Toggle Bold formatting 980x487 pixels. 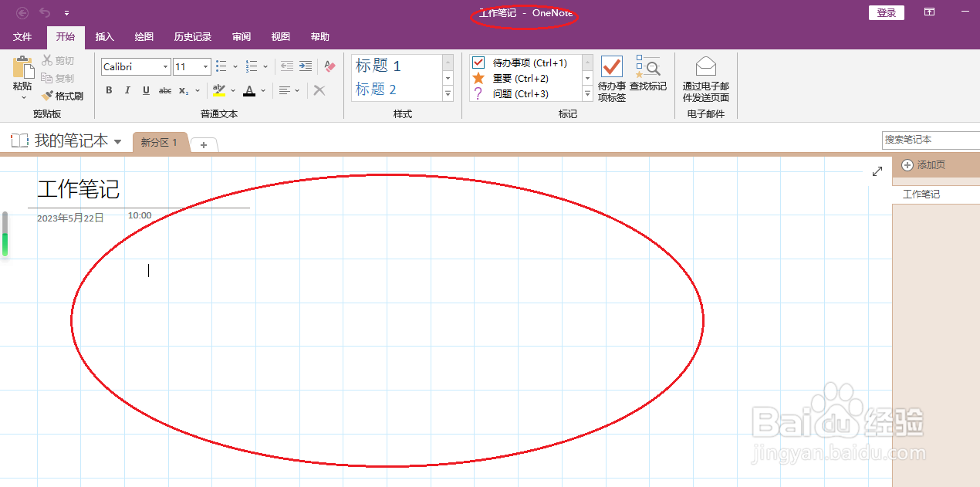[x=109, y=90]
